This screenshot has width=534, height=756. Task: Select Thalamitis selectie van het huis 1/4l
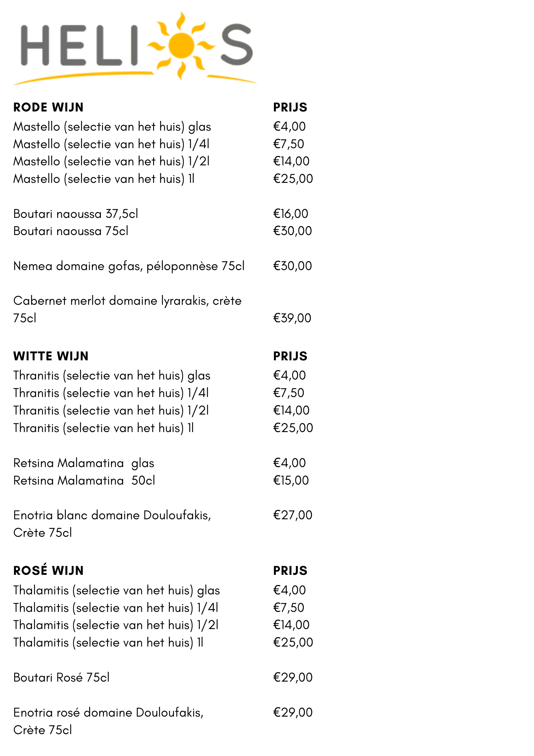point(116,608)
